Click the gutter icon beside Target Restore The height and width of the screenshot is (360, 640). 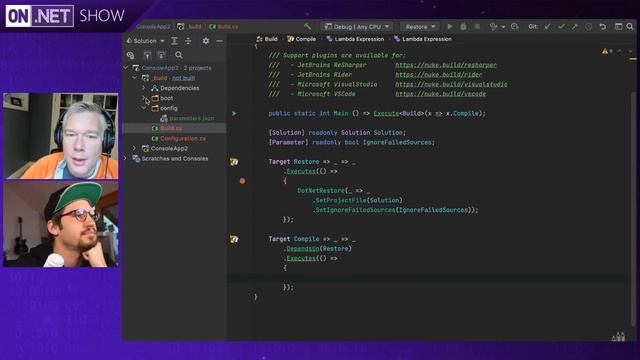click(234, 162)
